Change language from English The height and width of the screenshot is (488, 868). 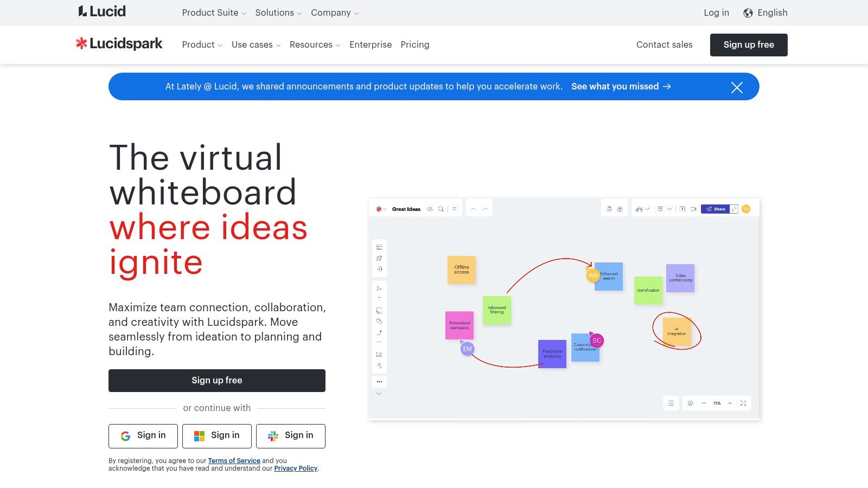(765, 13)
